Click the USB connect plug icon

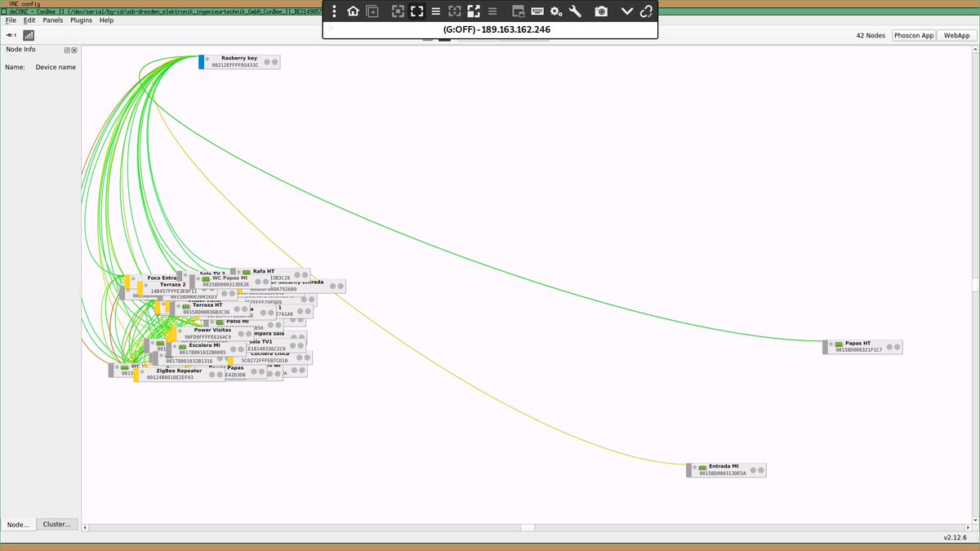pos(11,35)
